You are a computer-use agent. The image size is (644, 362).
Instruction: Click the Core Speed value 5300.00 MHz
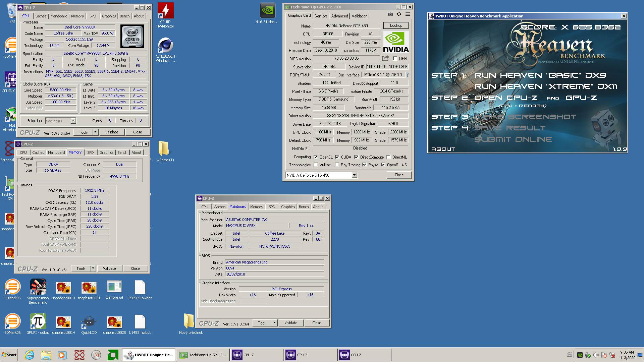click(x=61, y=90)
